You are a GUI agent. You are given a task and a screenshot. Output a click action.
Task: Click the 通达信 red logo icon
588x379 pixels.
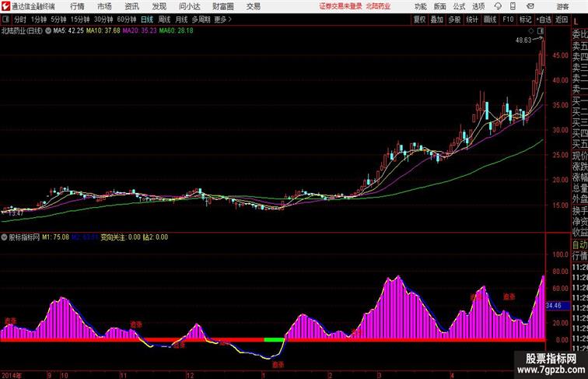click(x=5, y=6)
